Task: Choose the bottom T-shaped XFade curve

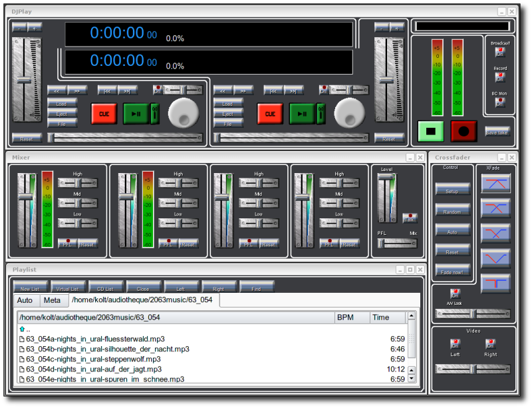Action: coord(495,284)
